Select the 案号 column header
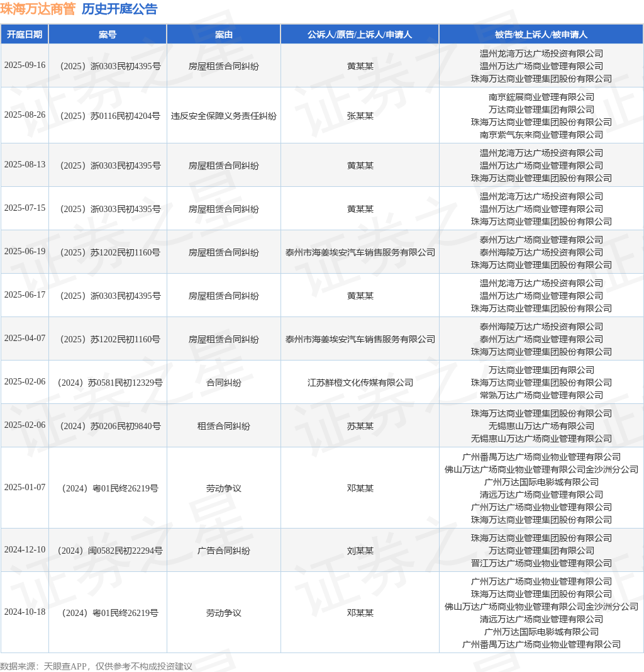 click(x=108, y=34)
